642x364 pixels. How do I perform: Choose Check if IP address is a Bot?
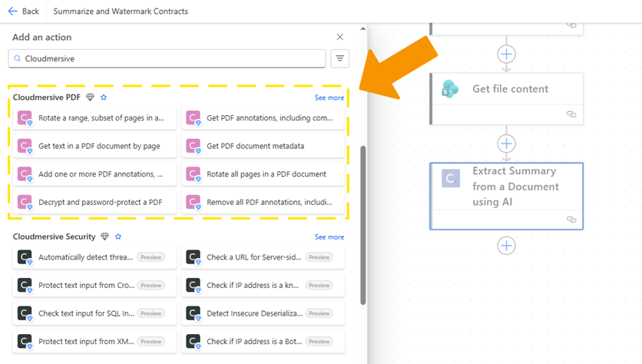(263, 342)
